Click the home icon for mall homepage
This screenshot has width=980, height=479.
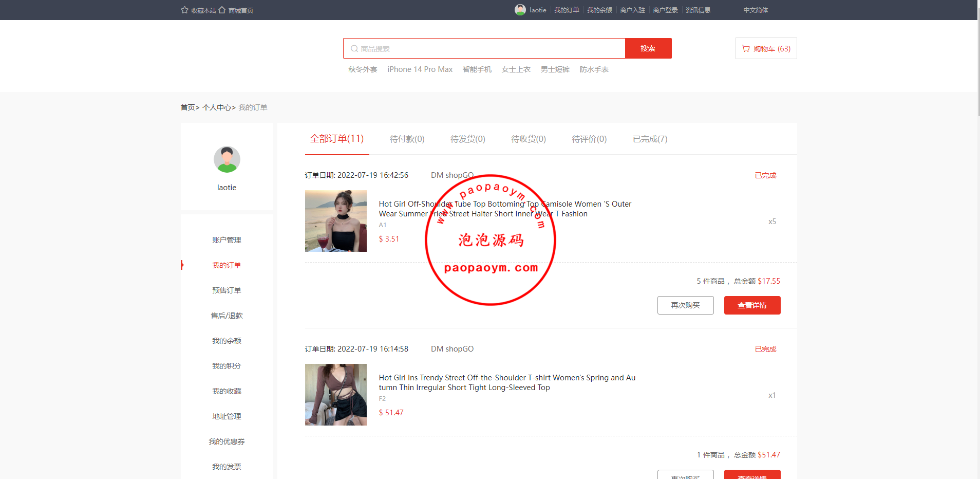pyautogui.click(x=222, y=10)
